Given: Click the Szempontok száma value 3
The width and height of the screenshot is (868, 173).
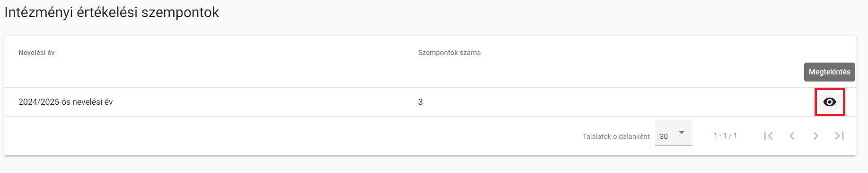Looking at the screenshot, I should [x=421, y=102].
